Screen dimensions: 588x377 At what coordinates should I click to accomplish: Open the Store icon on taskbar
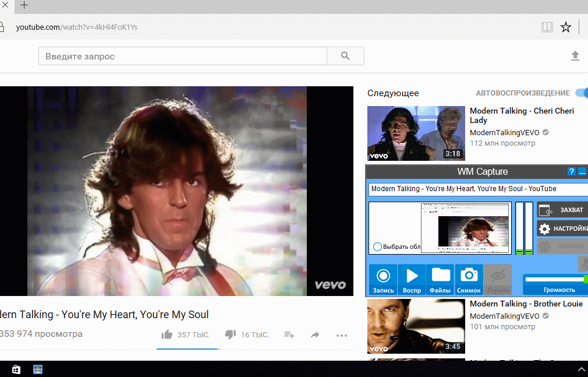tap(16, 369)
